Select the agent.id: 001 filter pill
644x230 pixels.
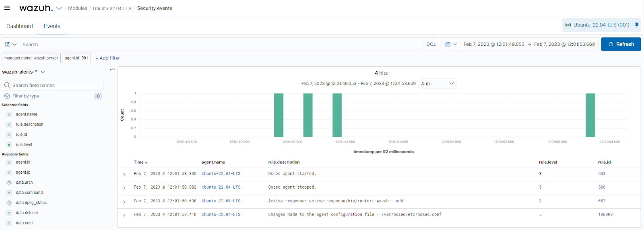coord(76,58)
